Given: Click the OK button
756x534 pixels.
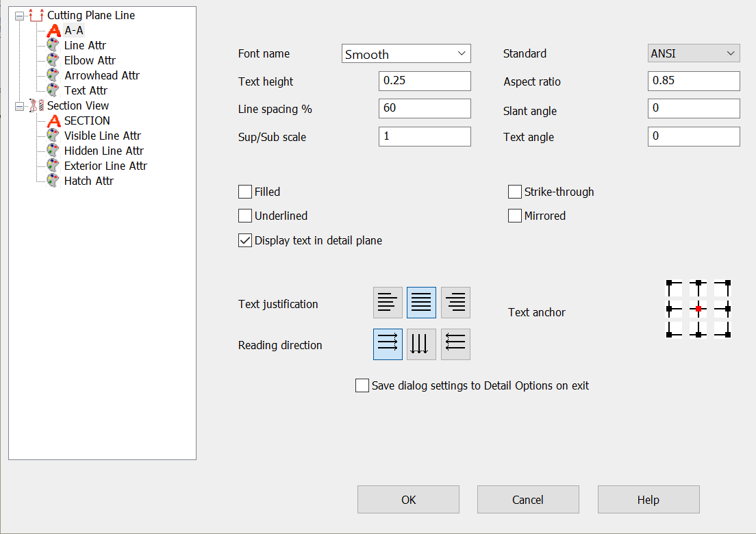Looking at the screenshot, I should click(408, 499).
